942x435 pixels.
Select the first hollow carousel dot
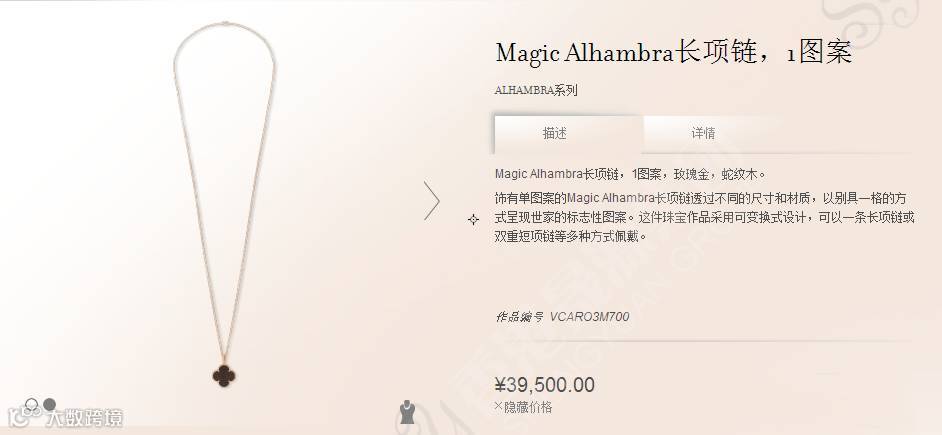pos(32,404)
